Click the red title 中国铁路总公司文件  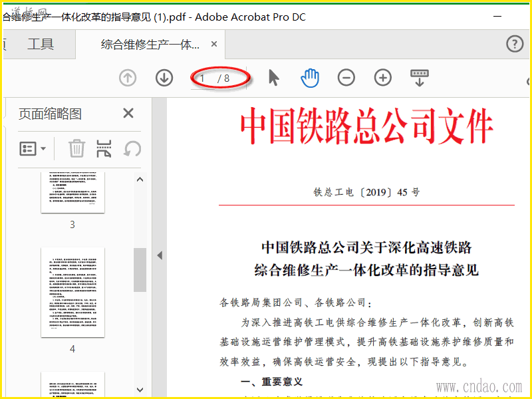pos(367,126)
